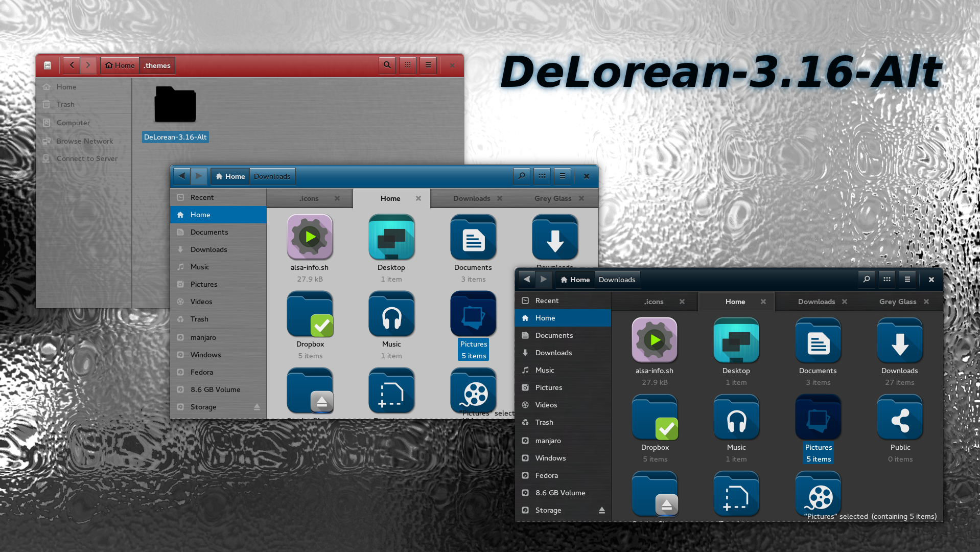The height and width of the screenshot is (552, 980).
Task: Open Browse Network in red window sidebar
Action: (x=84, y=141)
